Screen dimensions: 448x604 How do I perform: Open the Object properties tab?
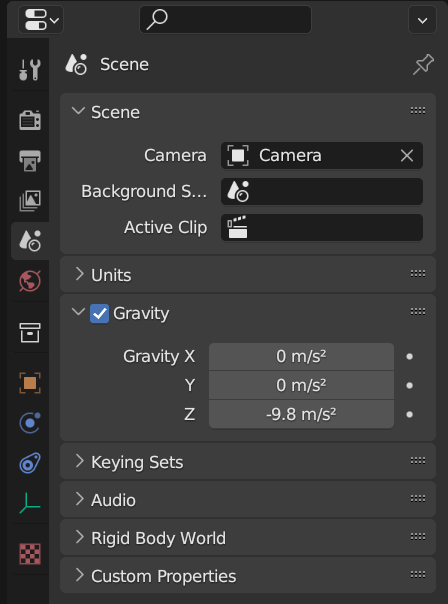30,383
